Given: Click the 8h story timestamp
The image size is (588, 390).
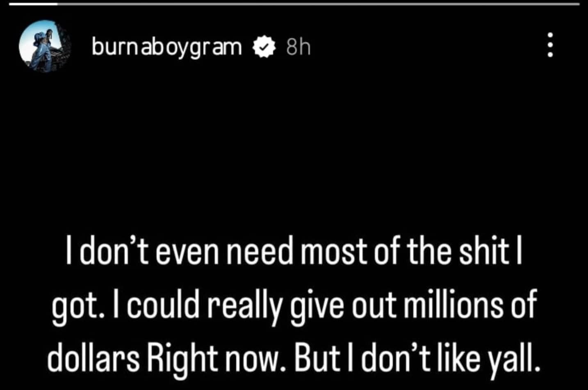Looking at the screenshot, I should 298,48.
